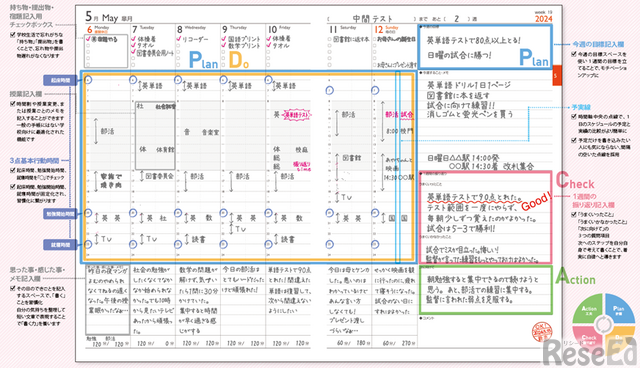The height and width of the screenshot is (368, 640).
Task: Select the 8 Wednesday day header
Action: (x=191, y=29)
